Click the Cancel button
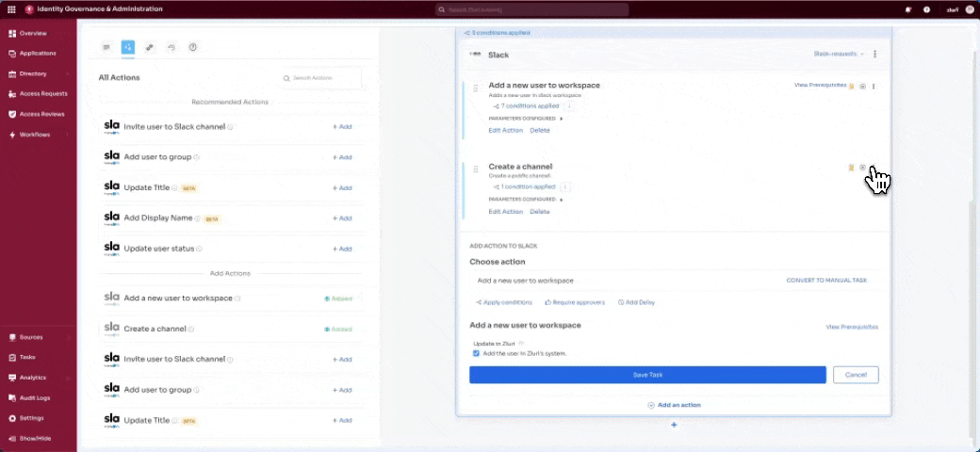 (x=856, y=375)
